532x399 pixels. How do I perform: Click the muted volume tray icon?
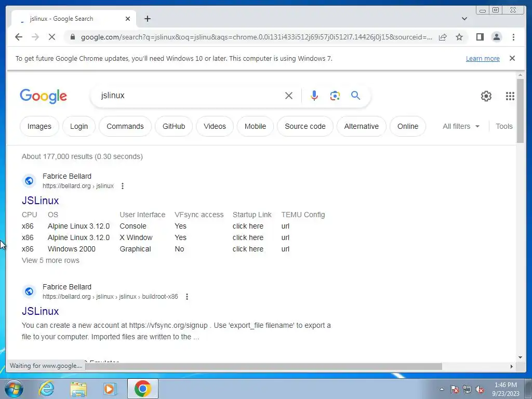pos(480,390)
